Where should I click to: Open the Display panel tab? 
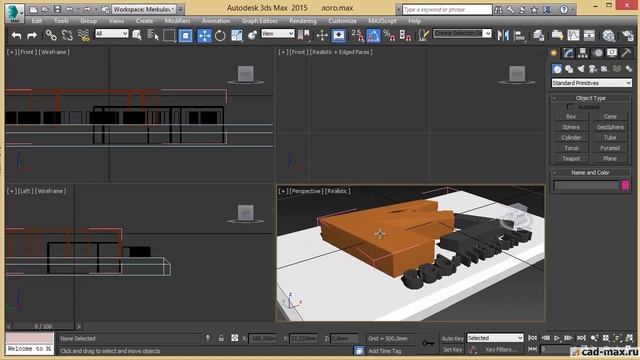pos(612,53)
